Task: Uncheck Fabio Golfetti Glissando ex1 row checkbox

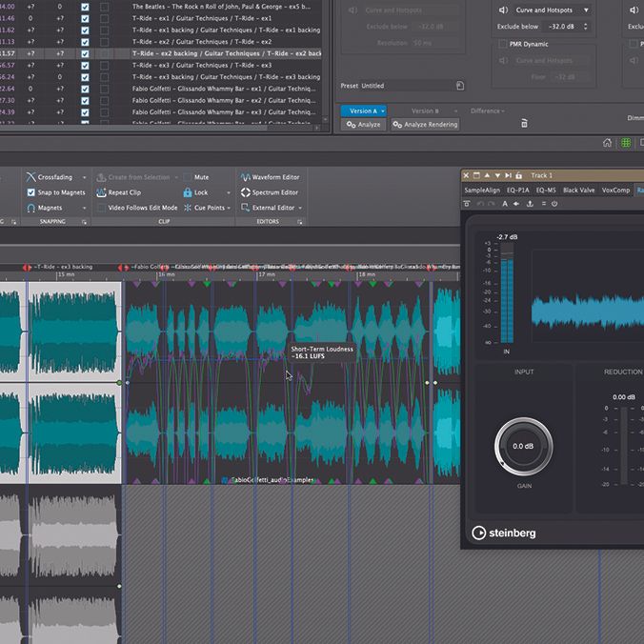Action: tap(85, 89)
